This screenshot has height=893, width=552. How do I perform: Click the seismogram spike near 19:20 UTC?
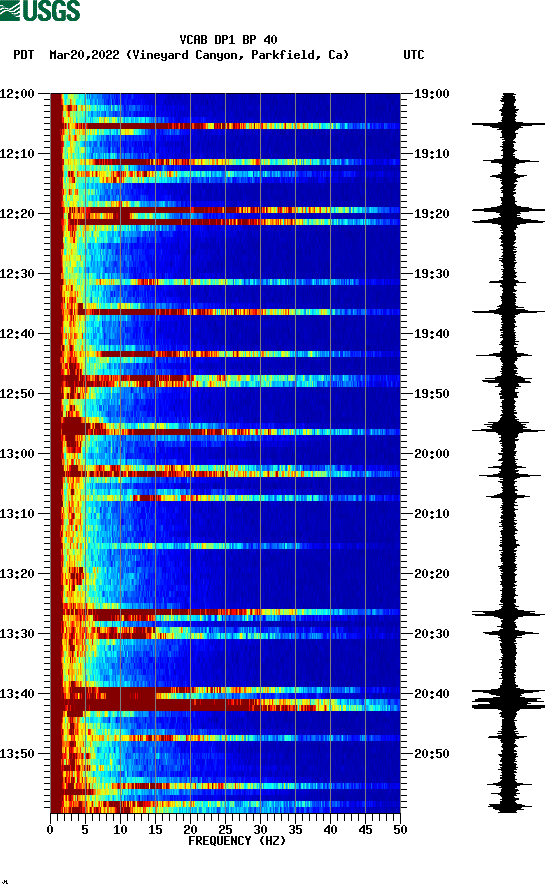pos(508,210)
